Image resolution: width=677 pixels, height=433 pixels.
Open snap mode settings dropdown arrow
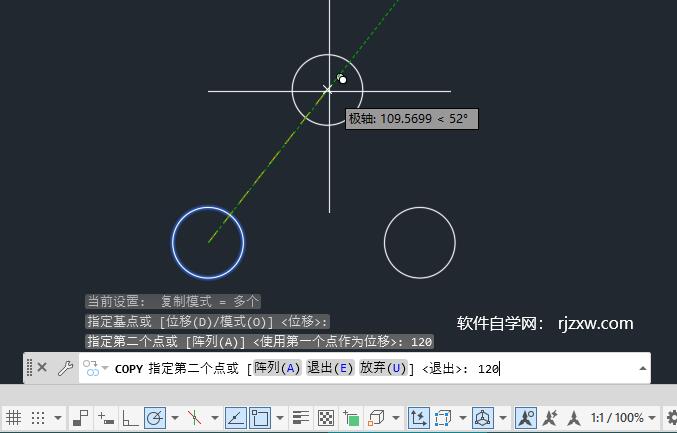[x=57, y=418]
